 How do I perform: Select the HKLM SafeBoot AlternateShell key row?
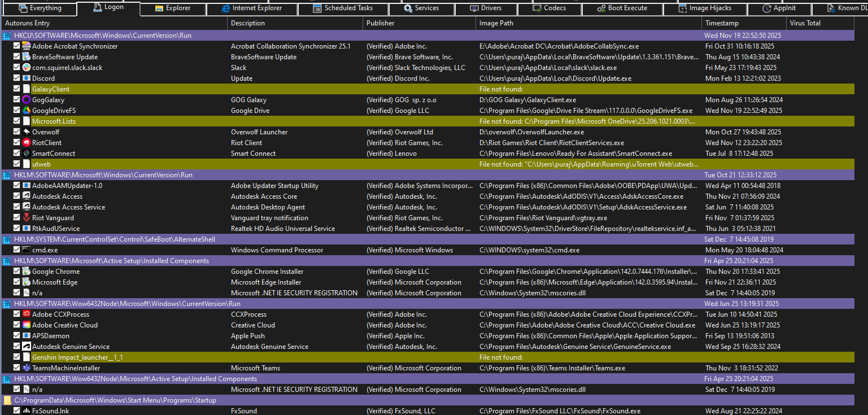[428, 239]
